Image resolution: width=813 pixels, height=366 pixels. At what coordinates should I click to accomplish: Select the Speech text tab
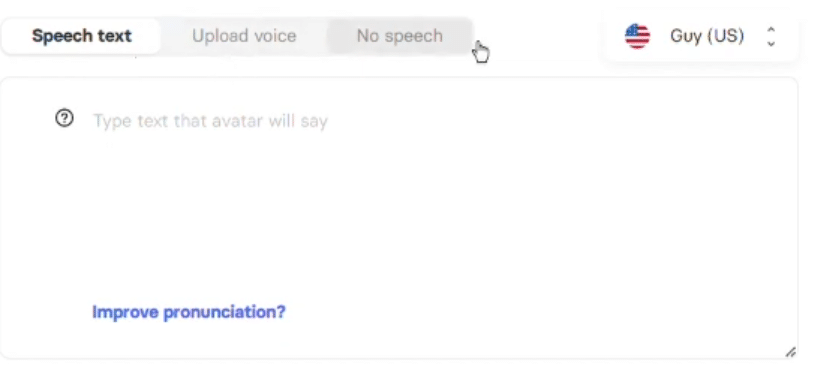pyautogui.click(x=81, y=36)
